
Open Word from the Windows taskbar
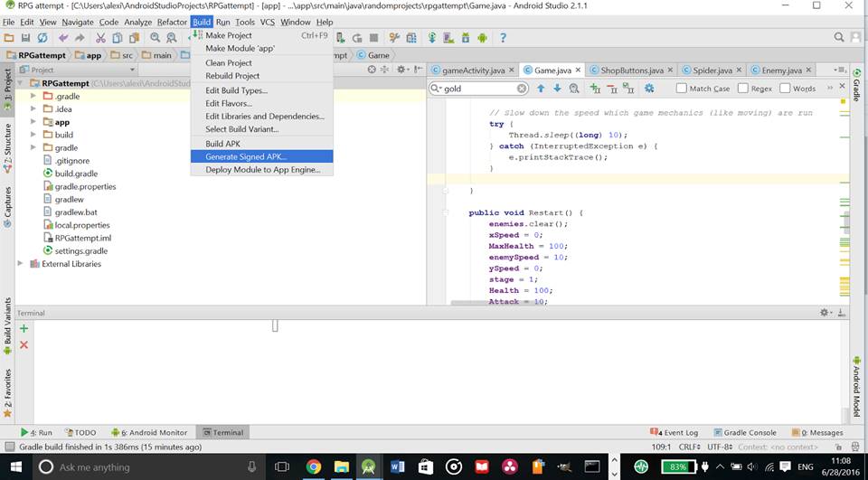398,466
